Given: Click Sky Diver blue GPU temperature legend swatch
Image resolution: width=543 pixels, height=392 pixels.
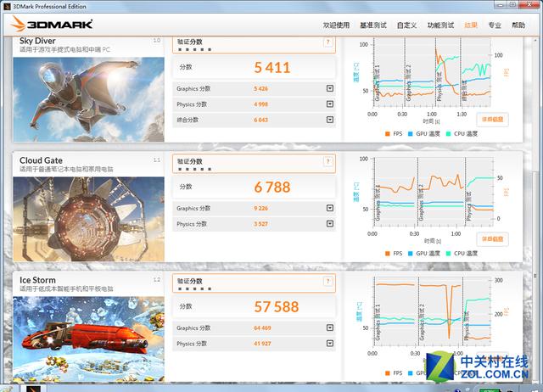Looking at the screenshot, I should 411,134.
